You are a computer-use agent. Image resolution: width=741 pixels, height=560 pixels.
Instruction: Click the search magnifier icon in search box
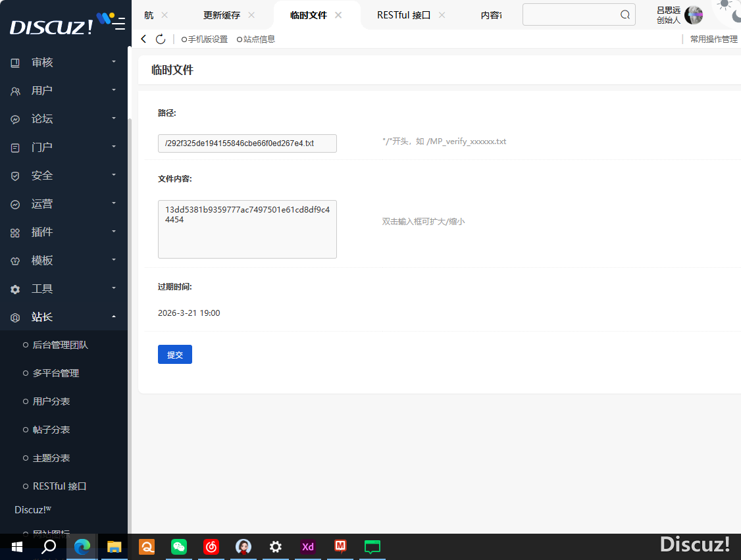625,15
